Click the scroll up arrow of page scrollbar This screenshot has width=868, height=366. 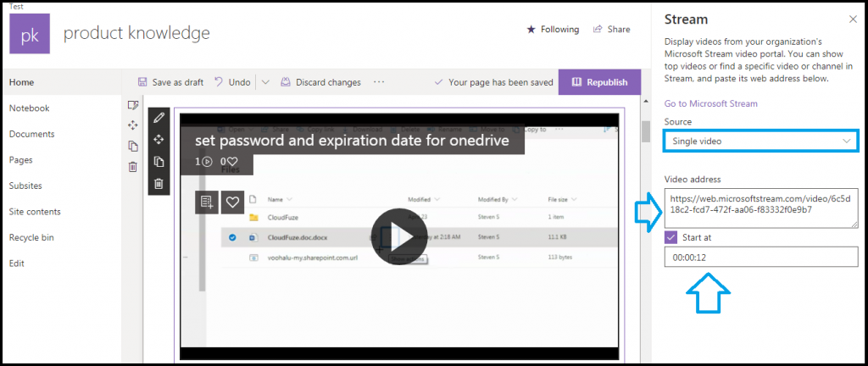click(x=645, y=101)
